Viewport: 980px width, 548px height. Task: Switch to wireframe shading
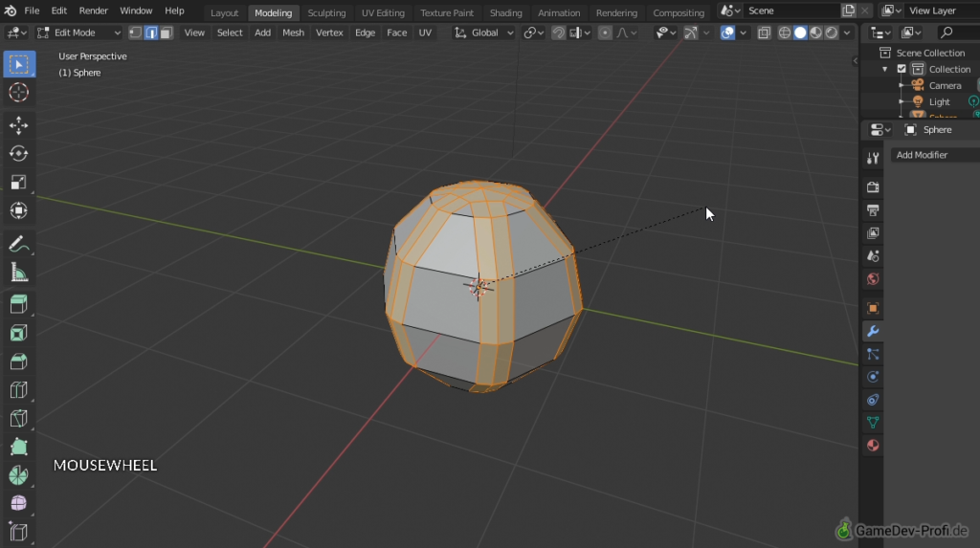click(x=785, y=33)
